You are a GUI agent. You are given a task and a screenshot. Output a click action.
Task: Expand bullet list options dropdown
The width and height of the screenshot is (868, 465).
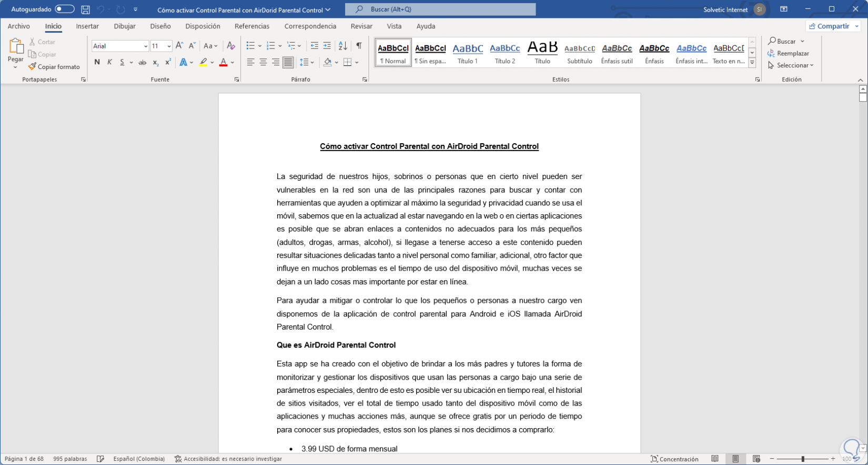click(x=260, y=46)
